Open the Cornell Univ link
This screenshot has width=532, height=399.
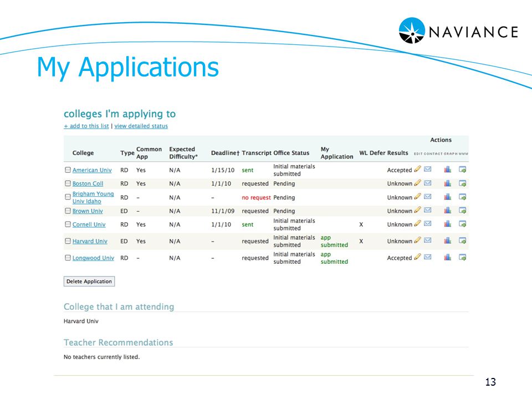pos(89,224)
